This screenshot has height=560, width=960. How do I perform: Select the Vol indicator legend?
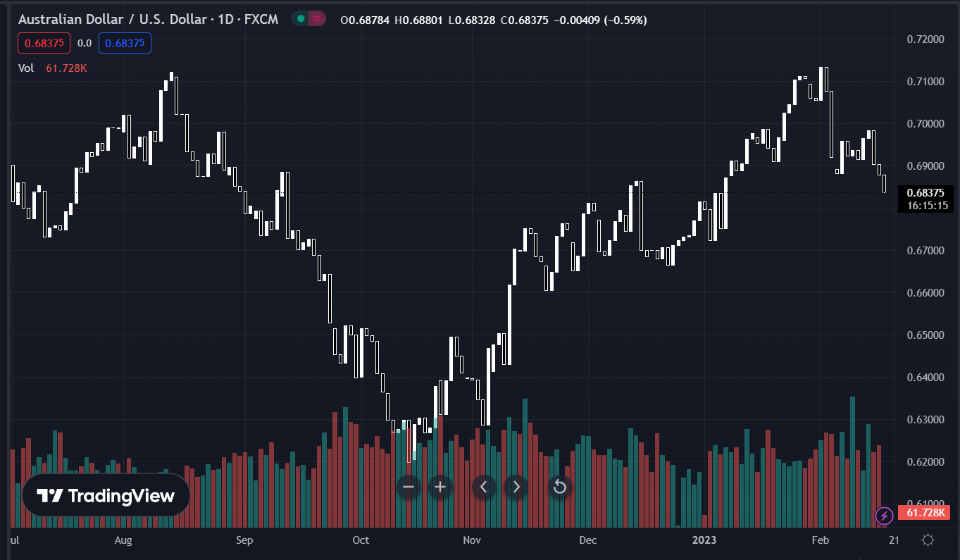coord(26,68)
